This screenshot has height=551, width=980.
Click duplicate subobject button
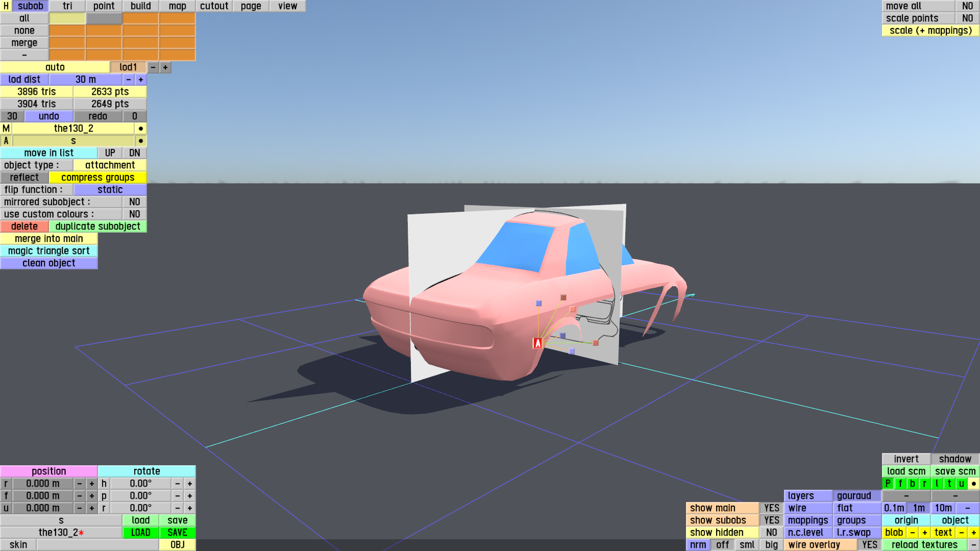97,227
